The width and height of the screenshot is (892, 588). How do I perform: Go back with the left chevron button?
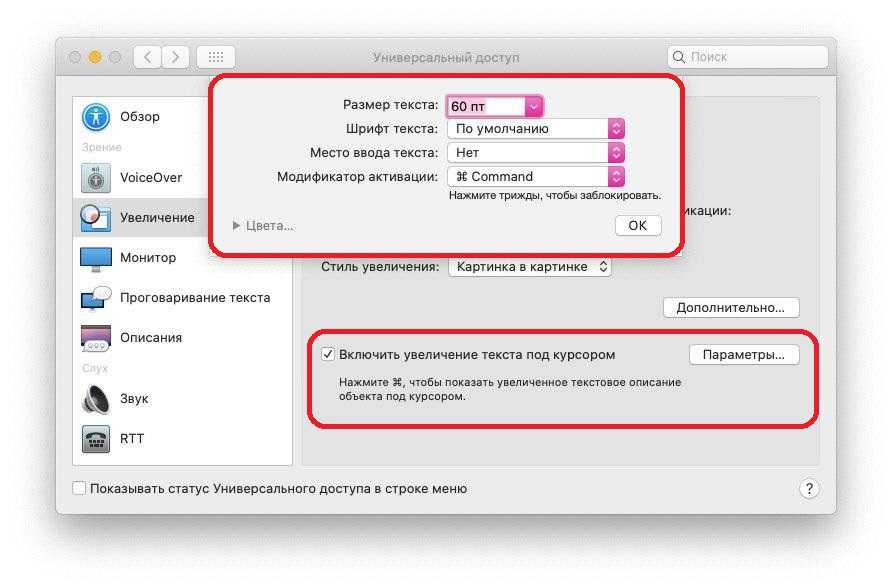[x=147, y=57]
